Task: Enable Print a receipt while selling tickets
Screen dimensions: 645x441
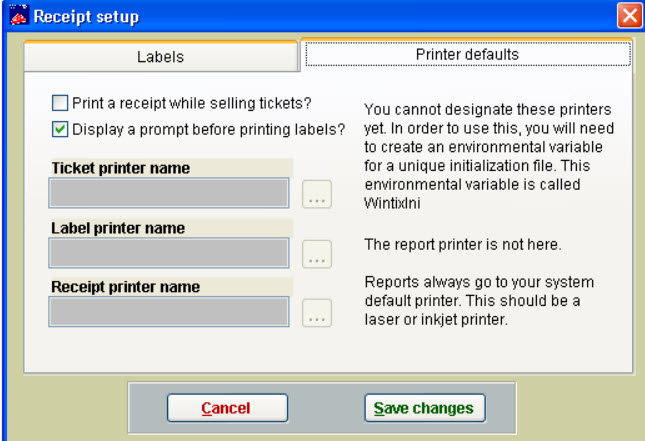Action: click(60, 103)
